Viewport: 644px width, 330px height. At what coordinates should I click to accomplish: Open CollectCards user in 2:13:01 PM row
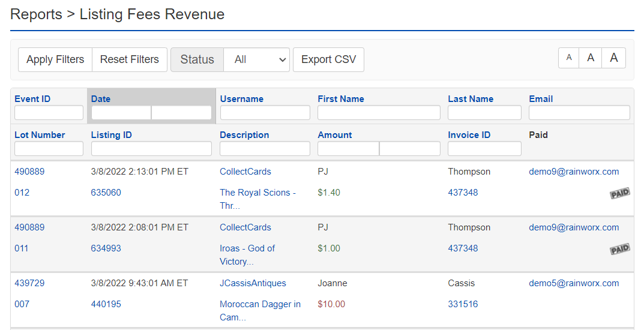tap(245, 172)
